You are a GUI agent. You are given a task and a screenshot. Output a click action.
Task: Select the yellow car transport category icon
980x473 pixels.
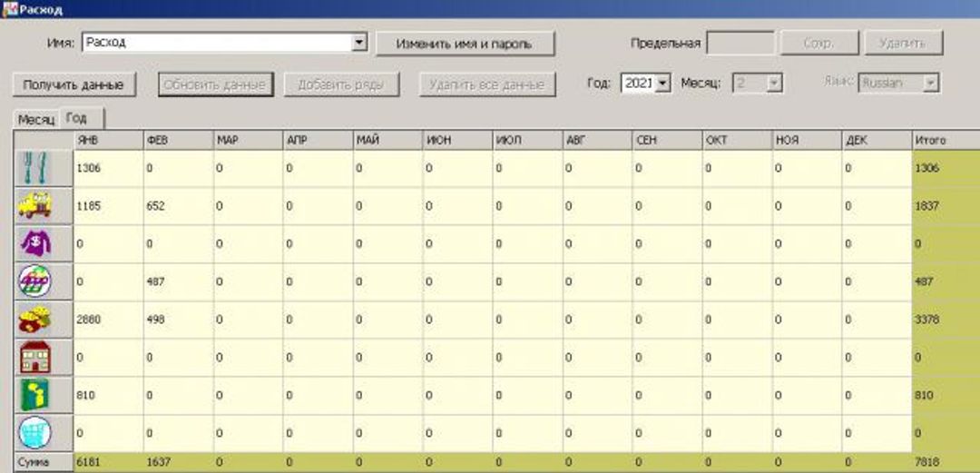click(34, 206)
